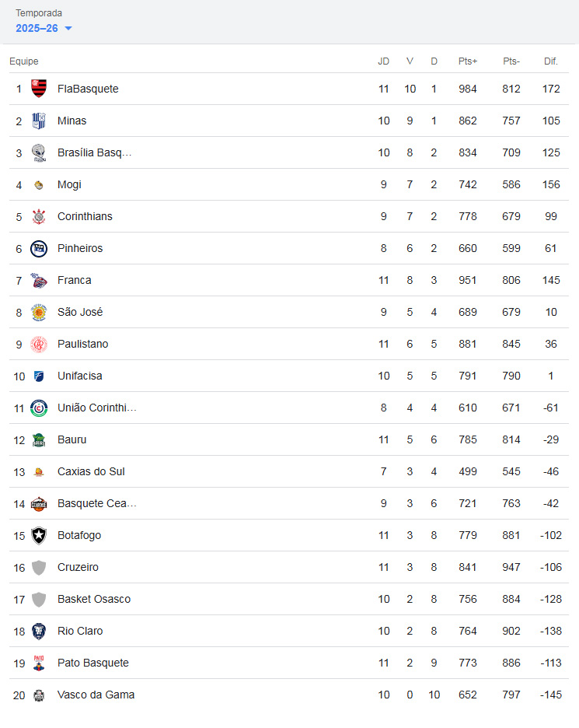The height and width of the screenshot is (728, 579).
Task: Click the Franca team logo
Action: (x=39, y=280)
